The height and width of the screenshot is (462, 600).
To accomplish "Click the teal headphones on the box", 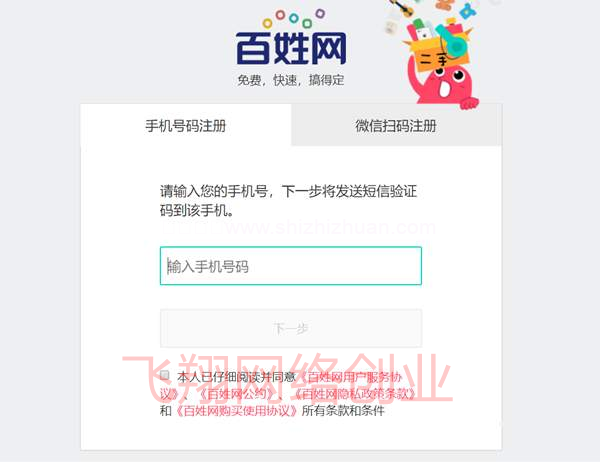I will pos(454,41).
